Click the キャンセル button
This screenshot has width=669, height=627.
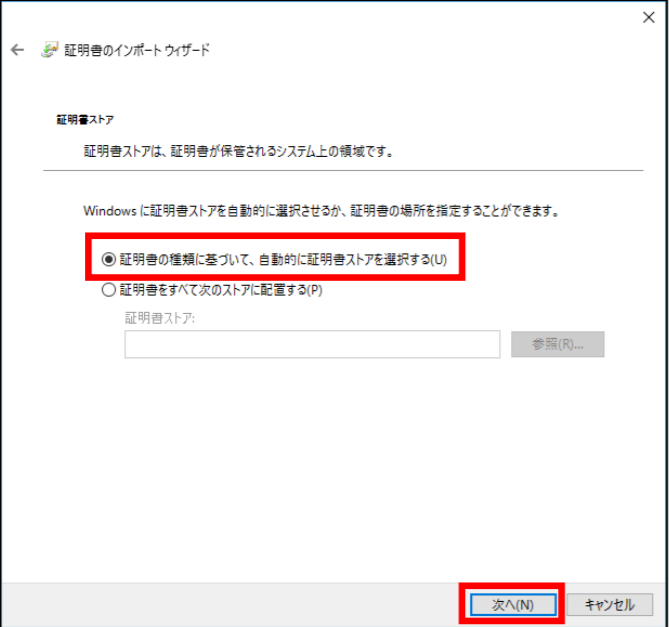(x=610, y=604)
